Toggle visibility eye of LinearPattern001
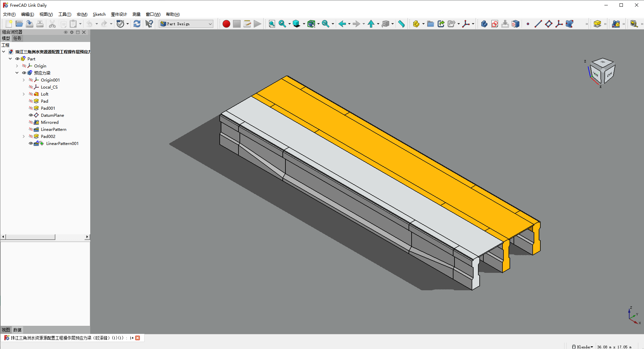Screen dimensions: 644x349 pos(31,143)
